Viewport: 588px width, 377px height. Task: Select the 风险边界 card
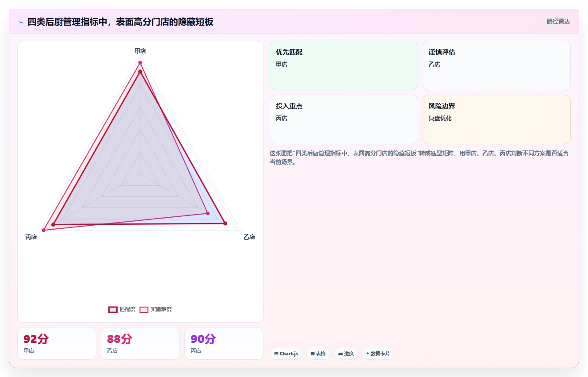(496, 119)
